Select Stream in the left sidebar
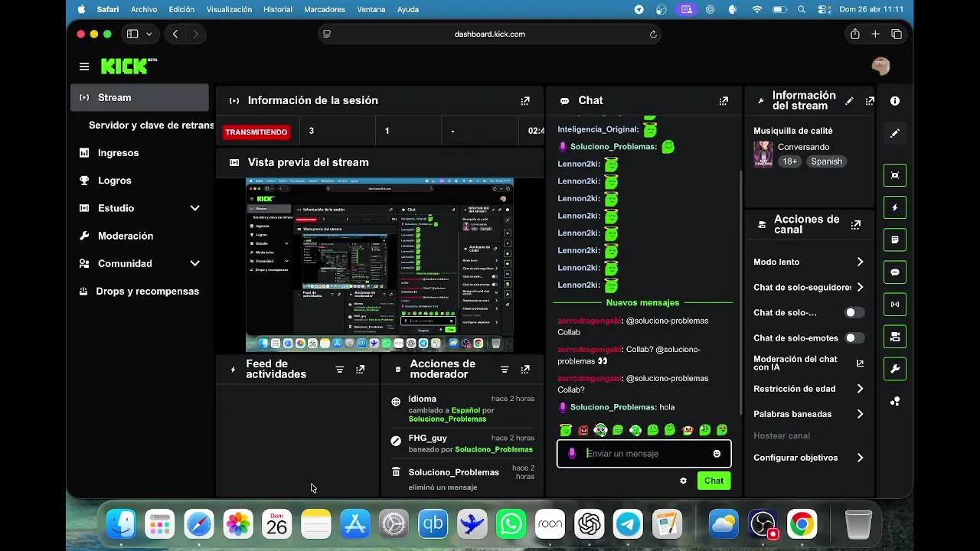The width and height of the screenshot is (980, 551). (139, 98)
